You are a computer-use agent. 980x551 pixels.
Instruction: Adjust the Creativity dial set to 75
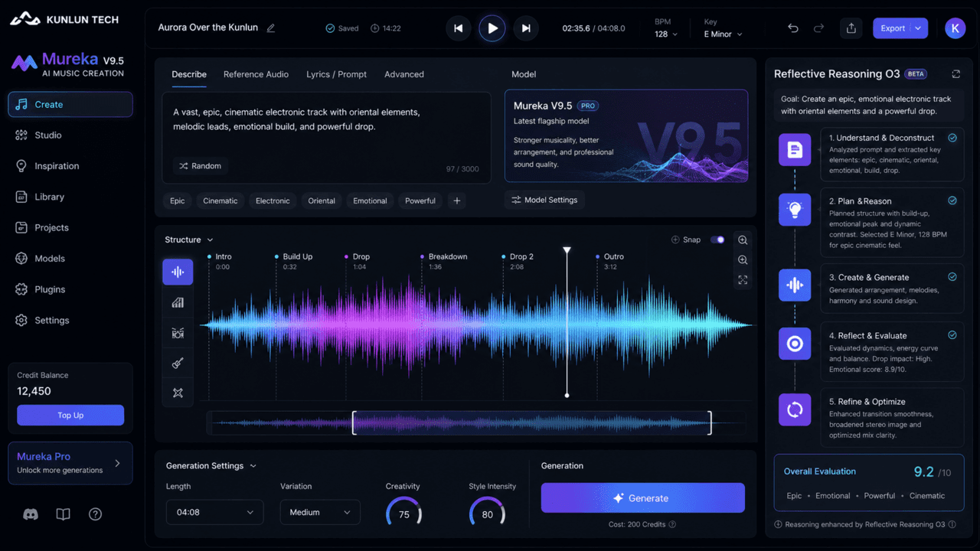click(x=403, y=513)
